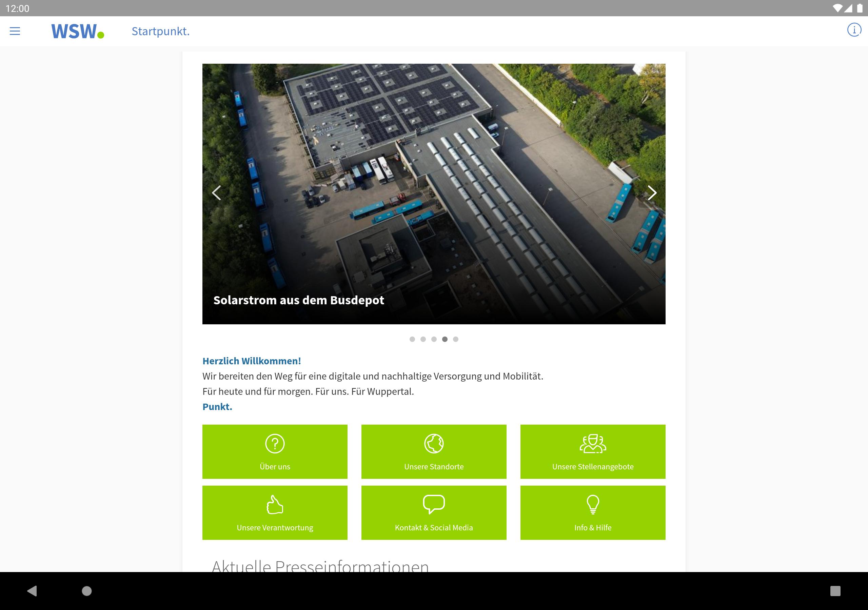Tap the Android back button

pyautogui.click(x=32, y=591)
